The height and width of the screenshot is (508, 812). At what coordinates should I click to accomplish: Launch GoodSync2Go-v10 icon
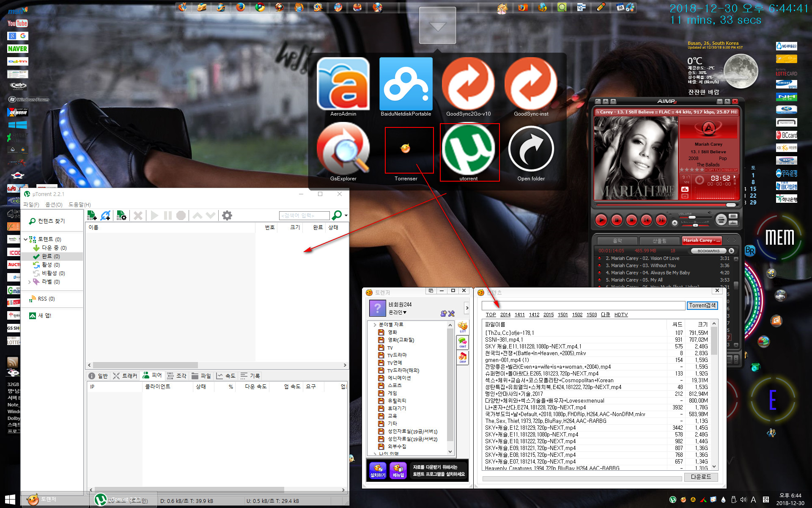(469, 84)
